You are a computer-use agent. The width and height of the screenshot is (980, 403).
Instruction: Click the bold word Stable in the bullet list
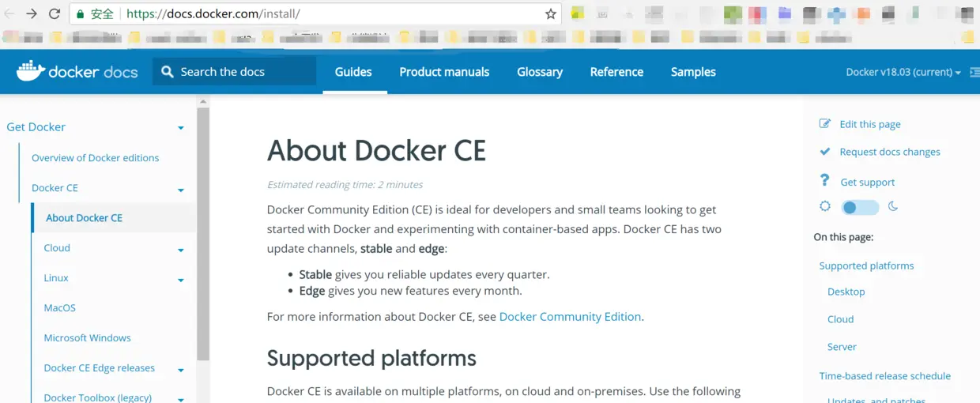pos(315,274)
